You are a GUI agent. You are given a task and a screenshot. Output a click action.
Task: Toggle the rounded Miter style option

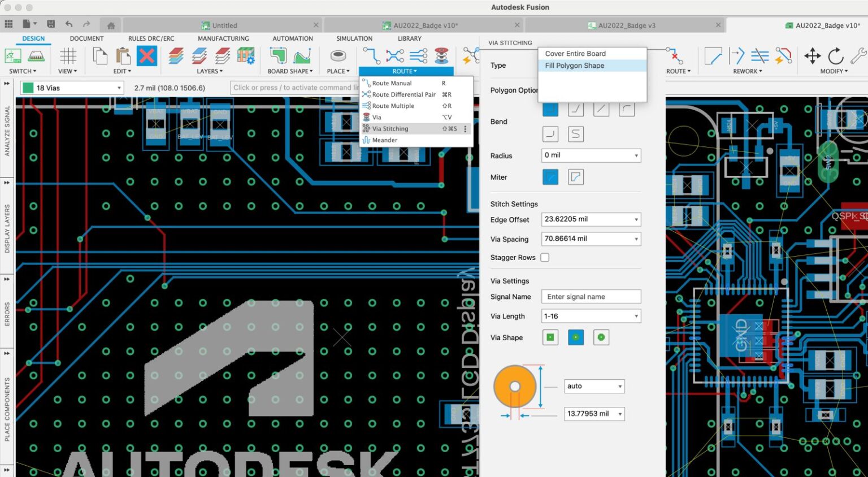(x=575, y=176)
